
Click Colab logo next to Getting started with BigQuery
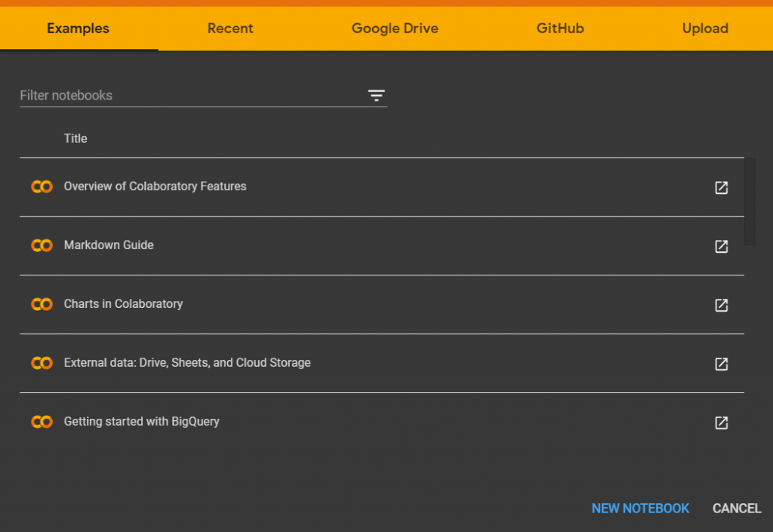pyautogui.click(x=42, y=422)
